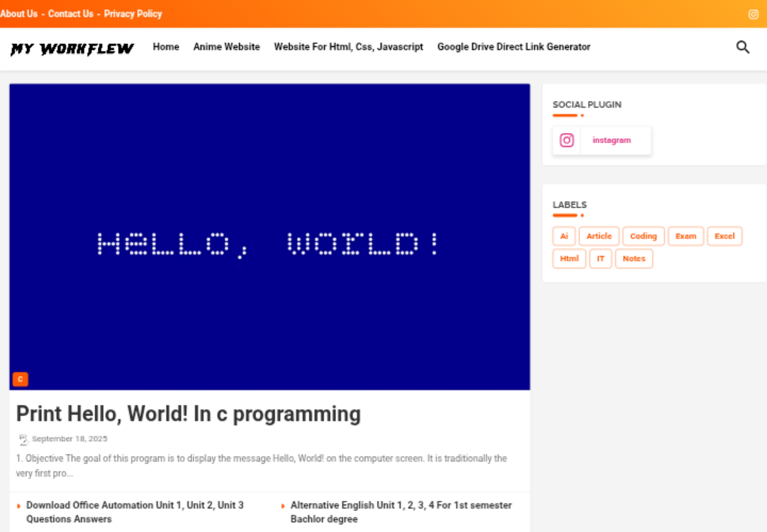
Task: Click Instagram icon in orange top bar
Action: pyautogui.click(x=753, y=14)
